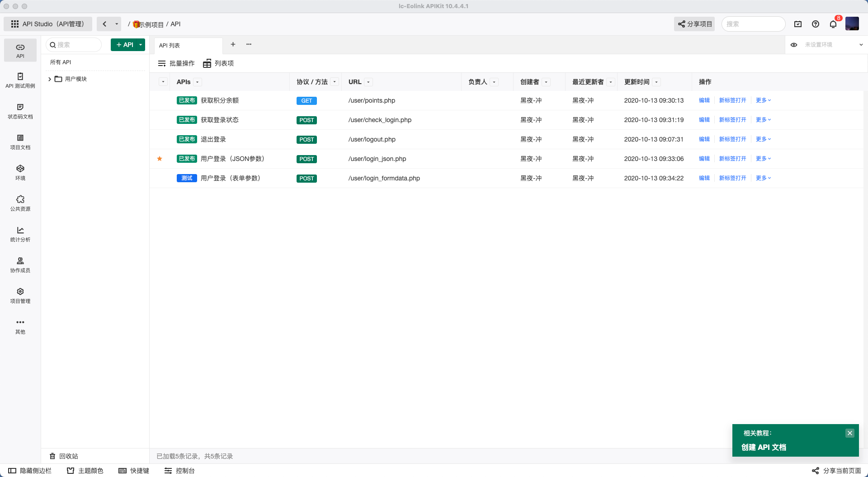Open the user avatar menu
This screenshot has height=477, width=868.
point(852,24)
